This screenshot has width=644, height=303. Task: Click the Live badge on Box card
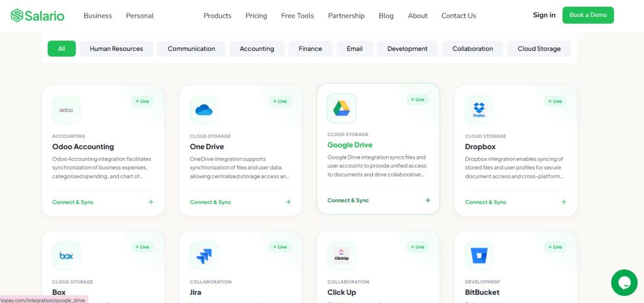coord(143,247)
